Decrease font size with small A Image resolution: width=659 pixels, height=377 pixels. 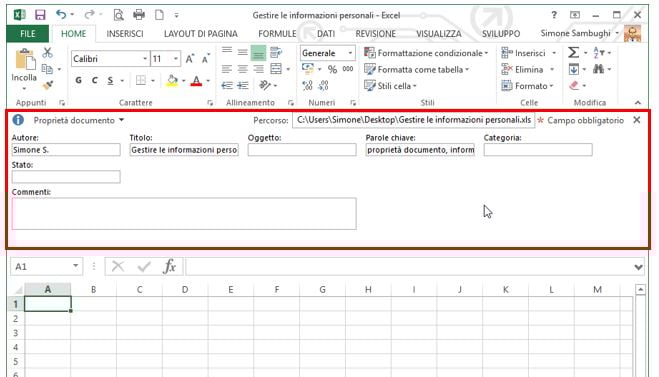pos(205,59)
